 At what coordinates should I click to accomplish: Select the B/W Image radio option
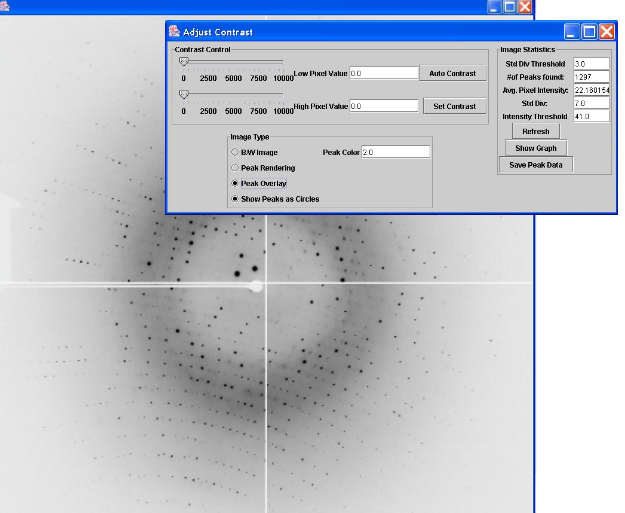pos(235,152)
